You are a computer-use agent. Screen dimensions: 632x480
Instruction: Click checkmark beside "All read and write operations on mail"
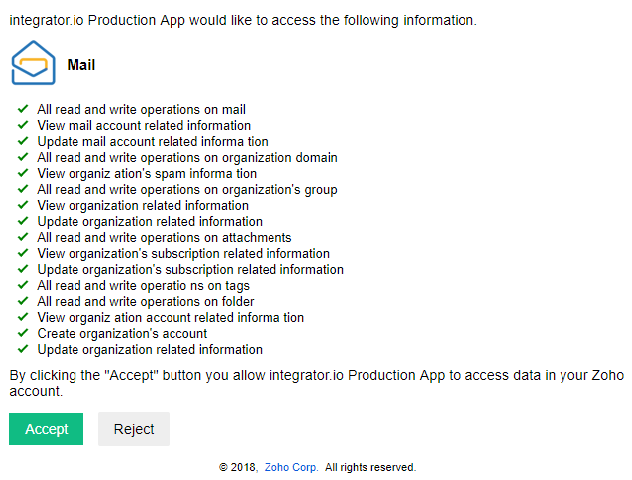coord(22,110)
